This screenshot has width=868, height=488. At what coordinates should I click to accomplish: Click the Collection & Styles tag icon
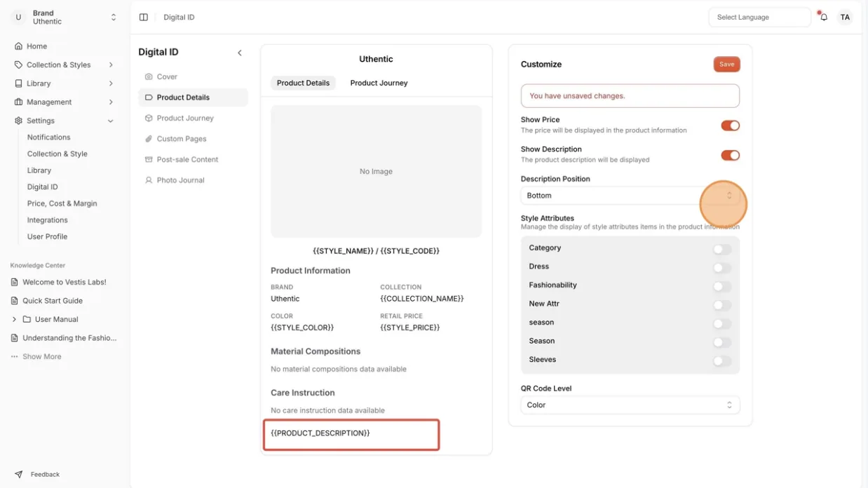point(18,65)
